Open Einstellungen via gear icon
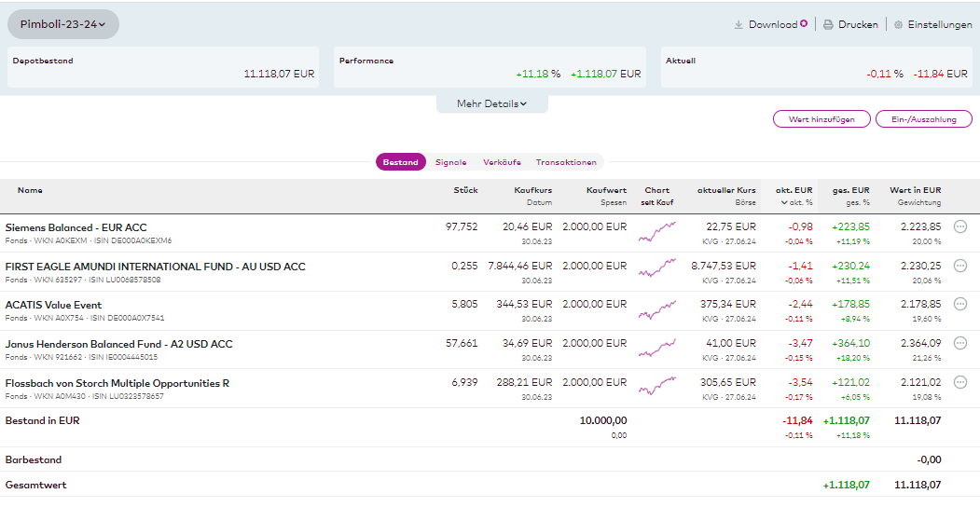 click(x=898, y=25)
